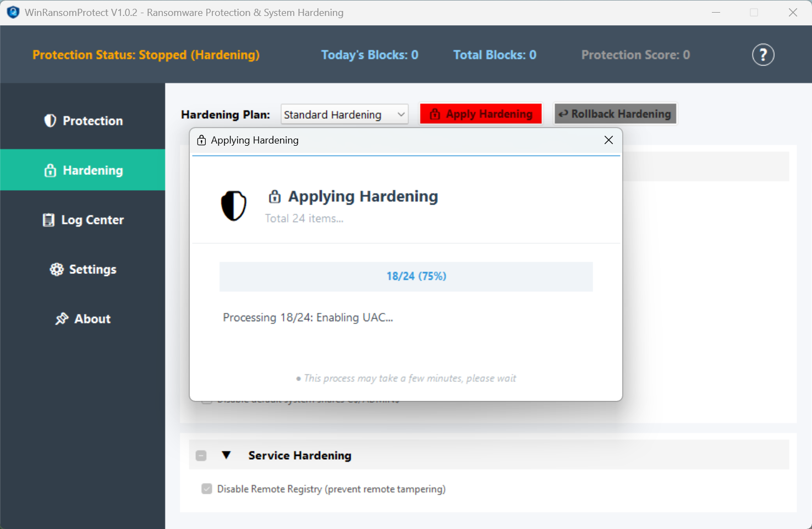Click the lock icon on Apply Hardening button
This screenshot has width=812, height=529.
pyautogui.click(x=435, y=114)
